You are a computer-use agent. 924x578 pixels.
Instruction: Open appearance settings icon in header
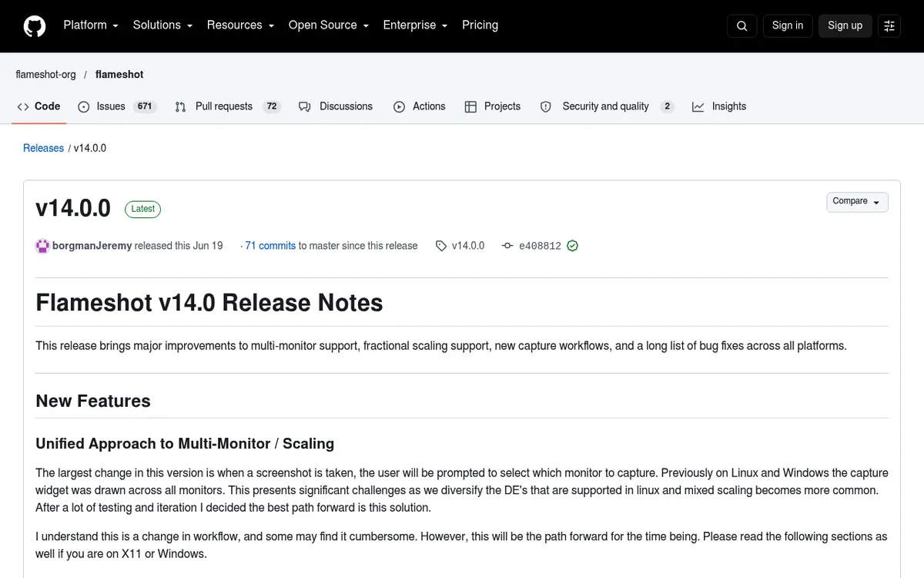point(889,25)
